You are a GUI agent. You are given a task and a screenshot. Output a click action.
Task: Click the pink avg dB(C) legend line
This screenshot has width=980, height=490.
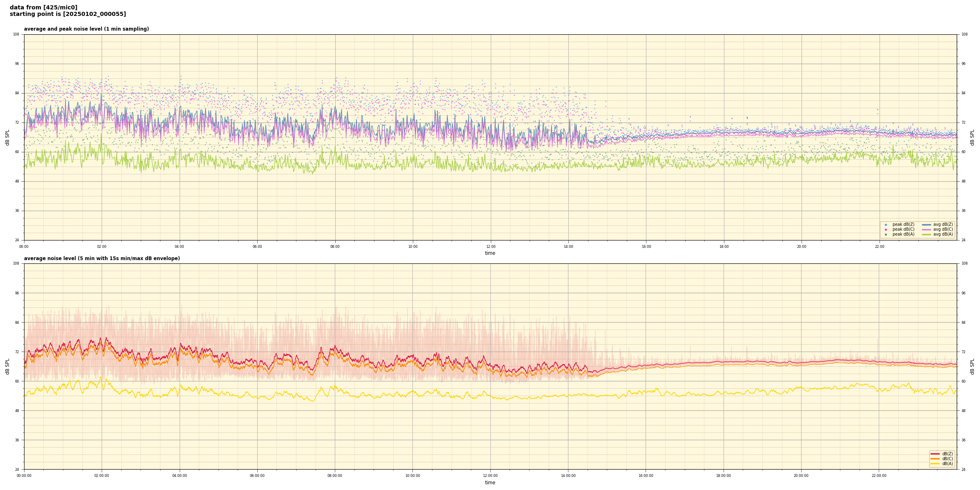click(x=927, y=229)
